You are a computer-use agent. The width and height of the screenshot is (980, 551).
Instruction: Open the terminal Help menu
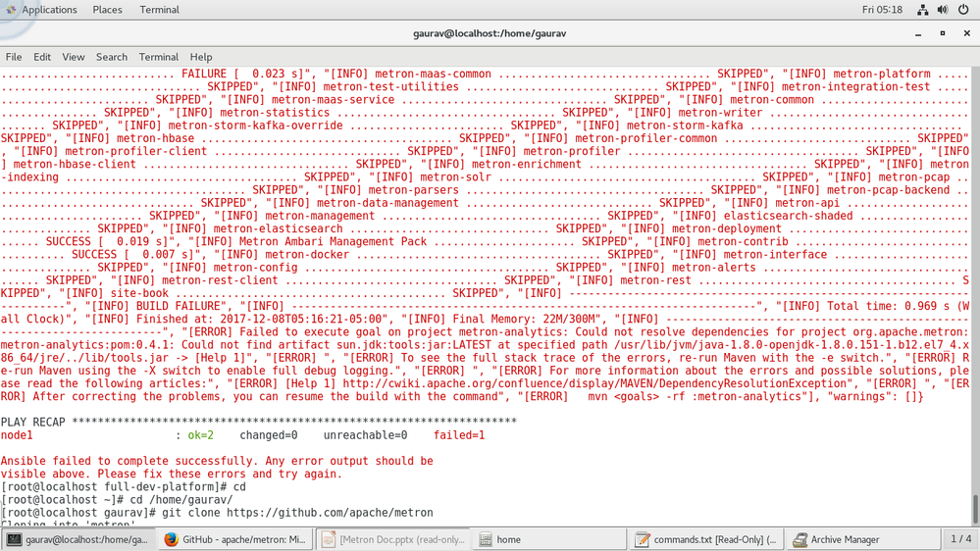pos(201,57)
